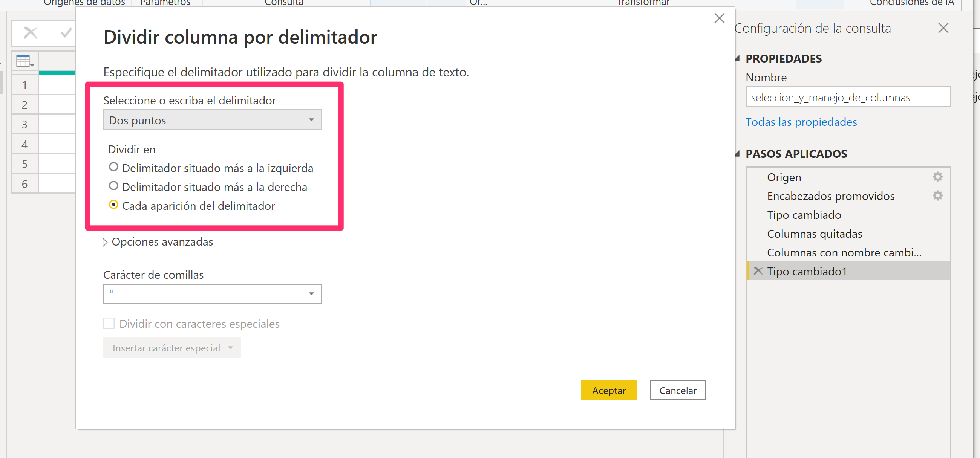Close the Dividir columna por delimitador dialog
The image size is (980, 458).
click(719, 18)
